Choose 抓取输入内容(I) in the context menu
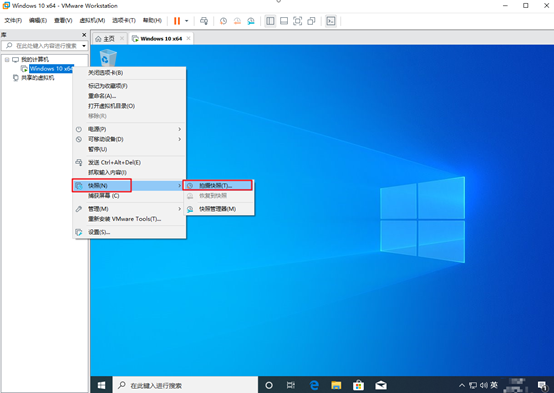The image size is (554, 393). click(x=129, y=172)
